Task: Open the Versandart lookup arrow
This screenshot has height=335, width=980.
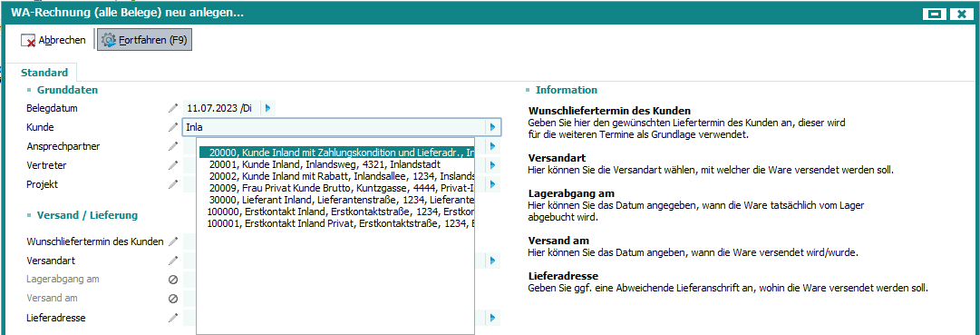Action: [493, 261]
